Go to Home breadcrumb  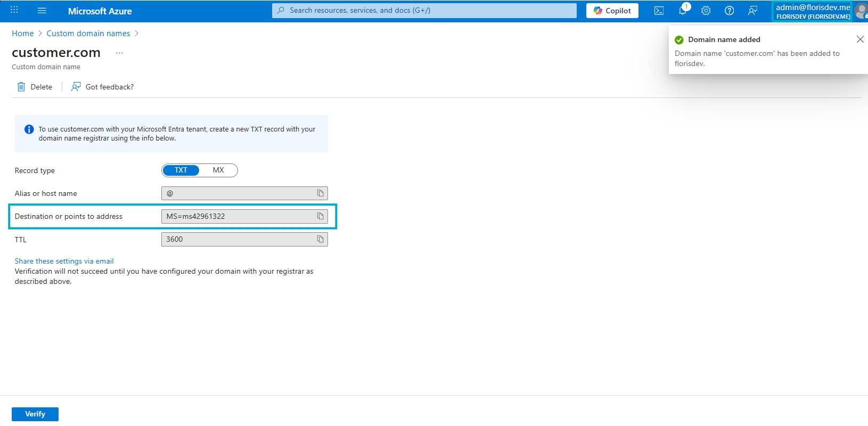(22, 34)
